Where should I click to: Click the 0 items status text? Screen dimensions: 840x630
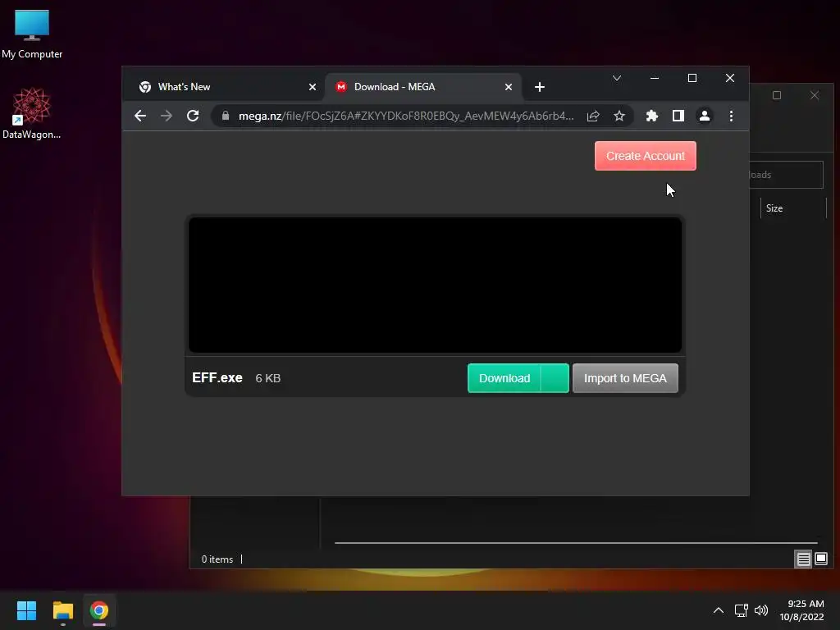[217, 559]
